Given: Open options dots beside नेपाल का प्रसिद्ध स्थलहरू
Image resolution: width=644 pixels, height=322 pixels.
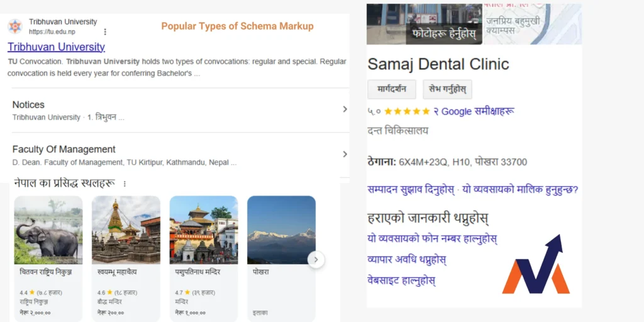Looking at the screenshot, I should coord(125,184).
